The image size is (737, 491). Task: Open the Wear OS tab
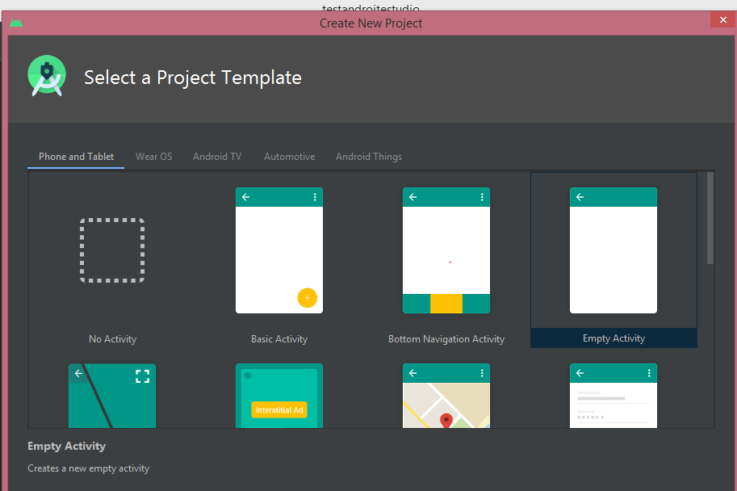pos(153,157)
